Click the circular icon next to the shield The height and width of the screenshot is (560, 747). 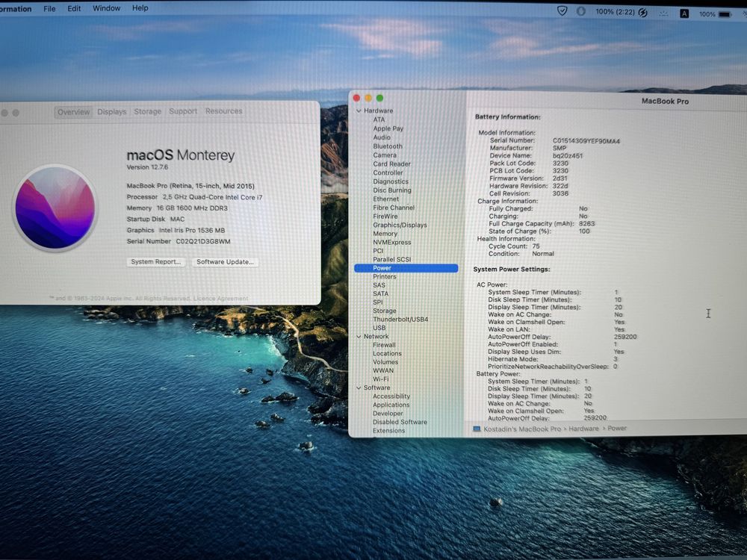tap(580, 11)
